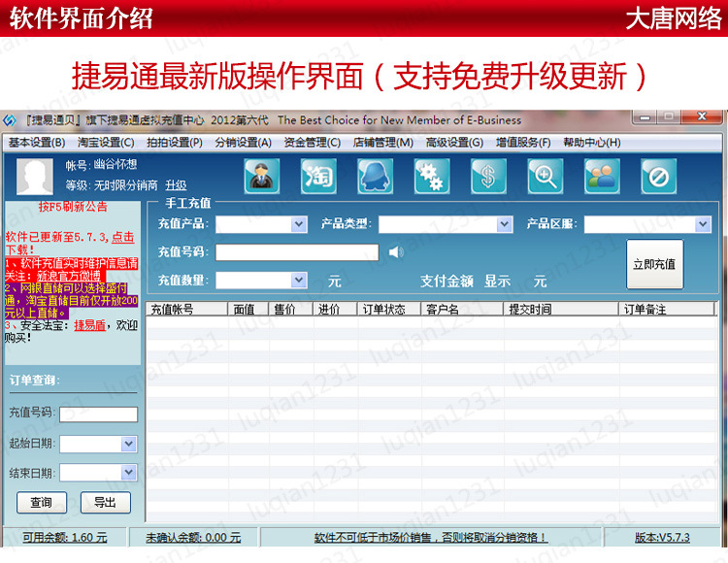Click the 帐号: 幽谷怀想 text
Image resolution: width=728 pixels, height=563 pixels.
pos(101,164)
